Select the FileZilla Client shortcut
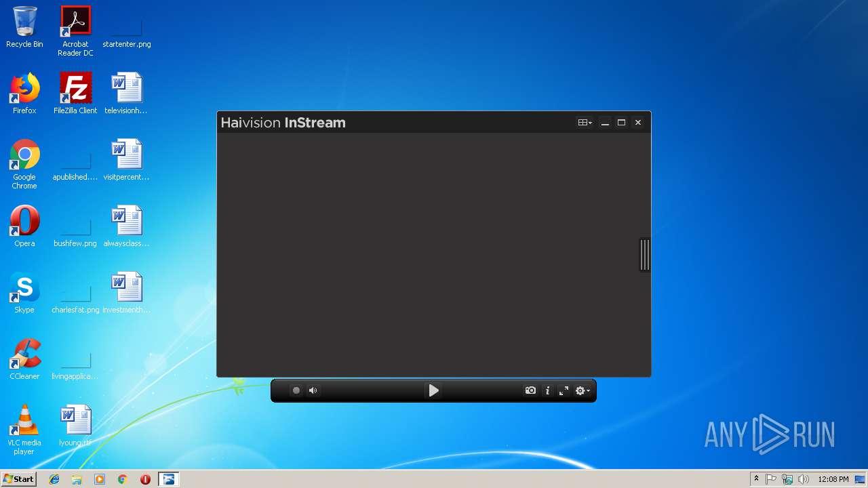 (x=75, y=94)
